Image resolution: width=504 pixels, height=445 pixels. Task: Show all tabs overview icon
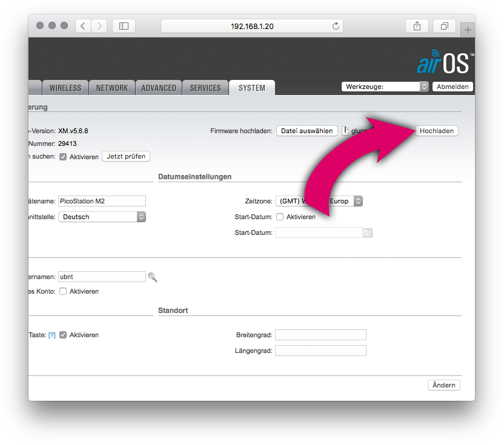tap(444, 26)
